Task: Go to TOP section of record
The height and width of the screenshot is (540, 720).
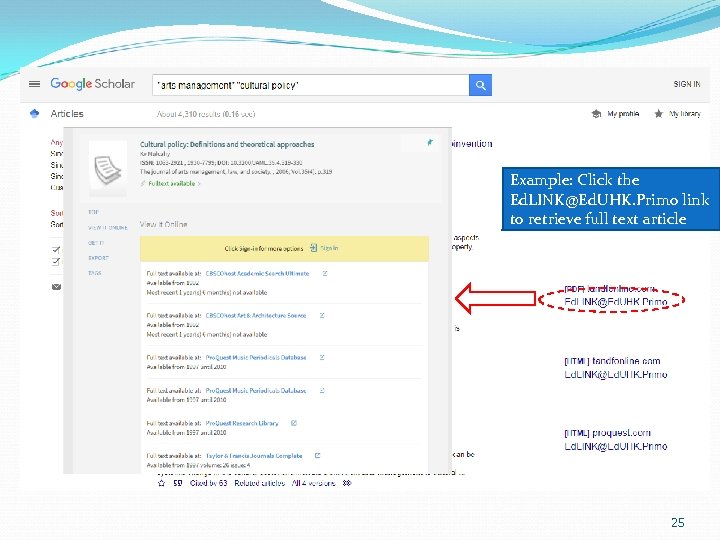Action: click(93, 212)
